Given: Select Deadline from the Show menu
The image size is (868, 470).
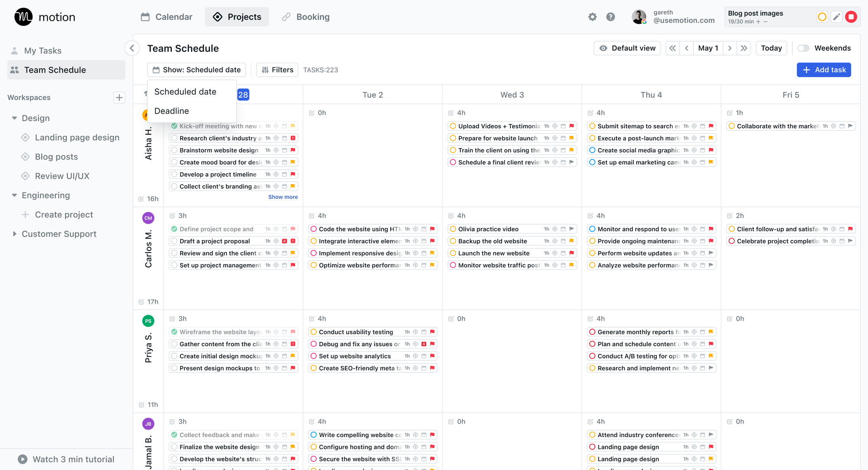Looking at the screenshot, I should pos(172,111).
